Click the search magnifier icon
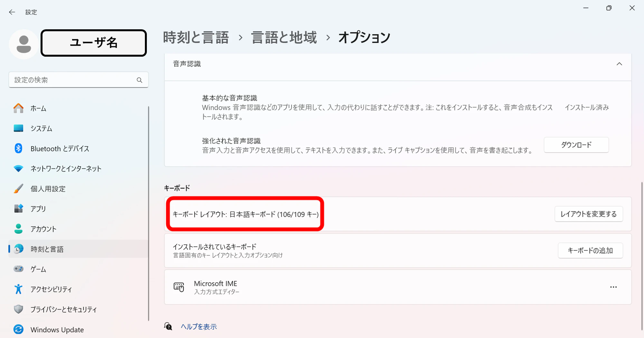 click(x=139, y=80)
